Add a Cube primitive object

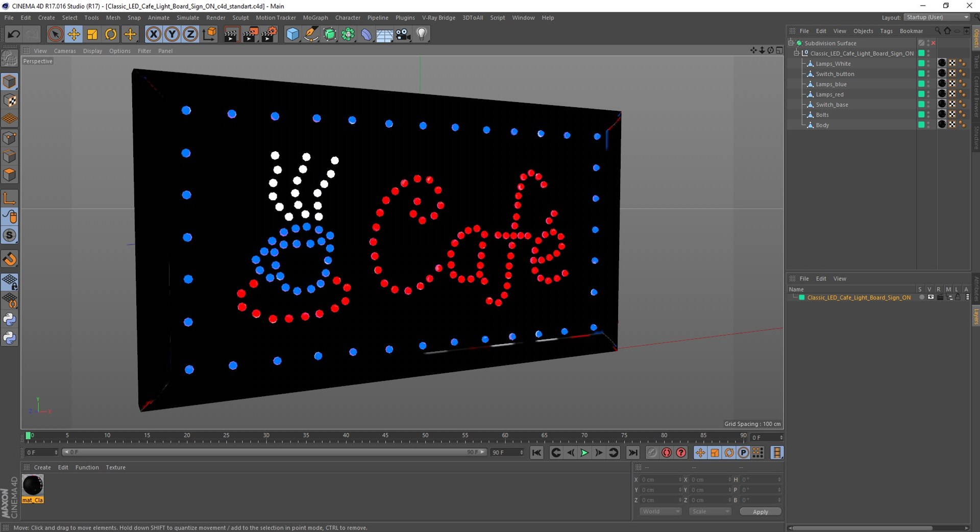point(292,34)
